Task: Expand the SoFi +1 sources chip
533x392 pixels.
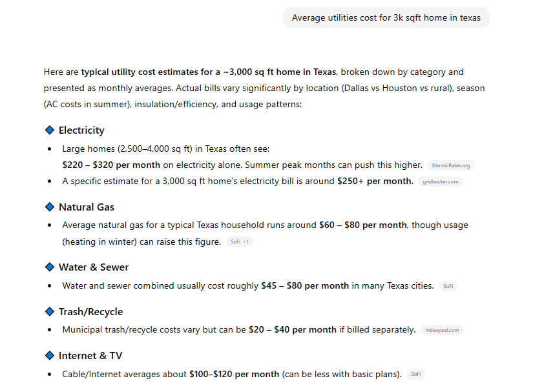Action: coord(240,242)
